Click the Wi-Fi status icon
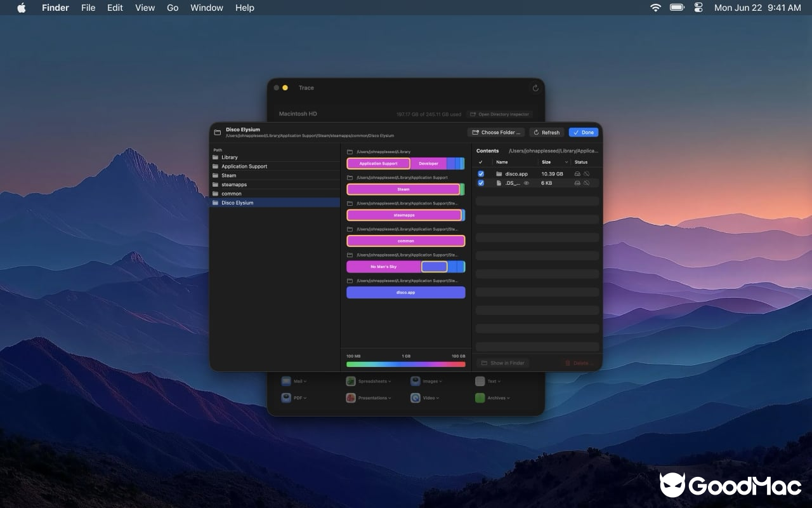 tap(656, 8)
